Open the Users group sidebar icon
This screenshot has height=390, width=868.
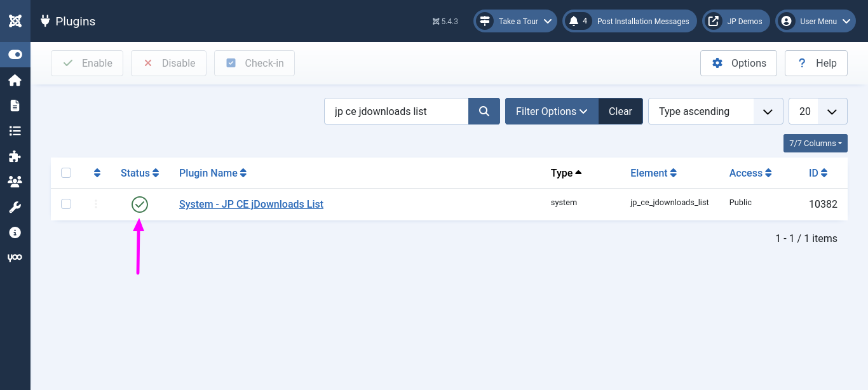tap(15, 182)
